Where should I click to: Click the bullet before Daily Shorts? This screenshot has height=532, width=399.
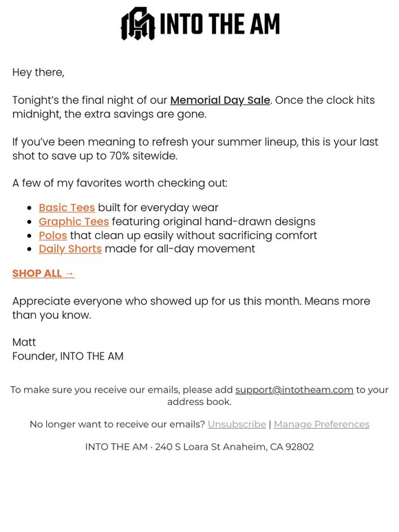(30, 250)
